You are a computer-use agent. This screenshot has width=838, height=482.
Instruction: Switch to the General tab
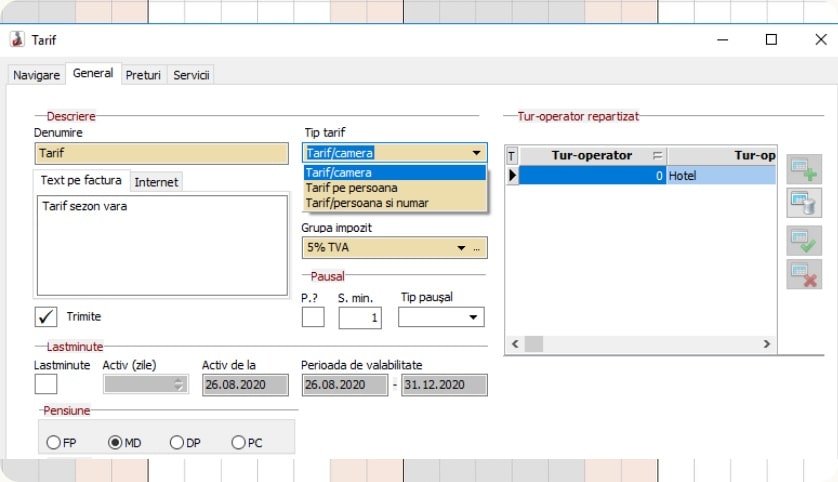[93, 73]
